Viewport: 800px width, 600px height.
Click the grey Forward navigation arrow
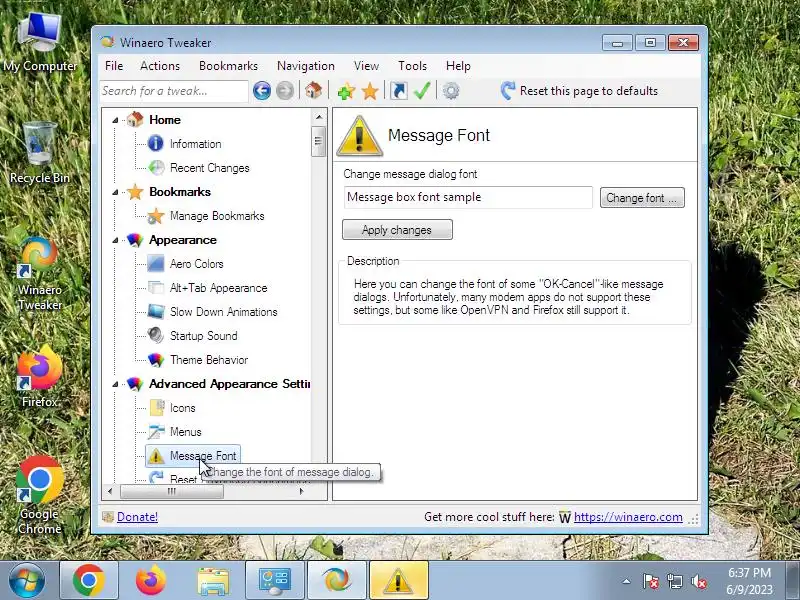[x=285, y=91]
